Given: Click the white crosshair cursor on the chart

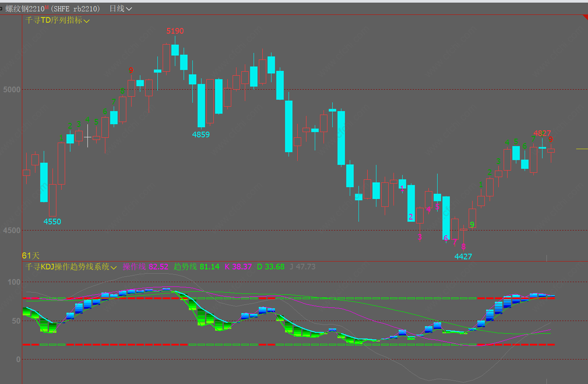Looking at the screenshot, I should click(87, 137).
